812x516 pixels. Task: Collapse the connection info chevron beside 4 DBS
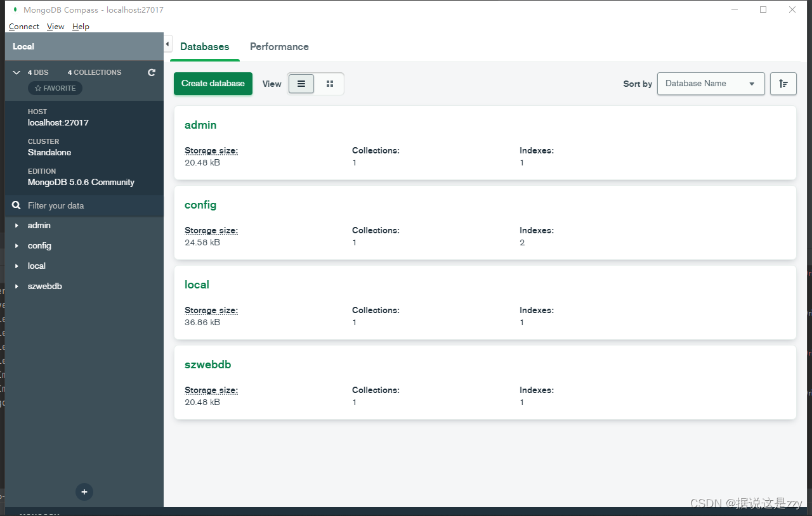[17, 72]
